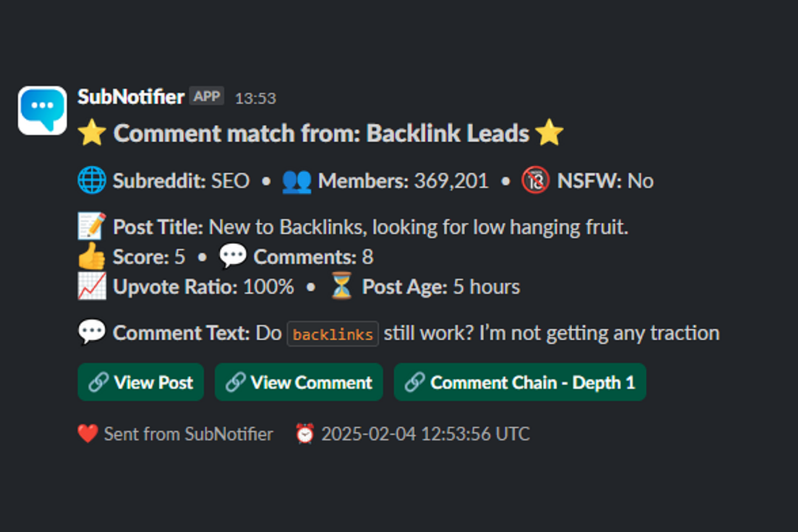Click the alarm clock icon near the timestamp
Viewport: 798px width, 532px height.
click(308, 434)
